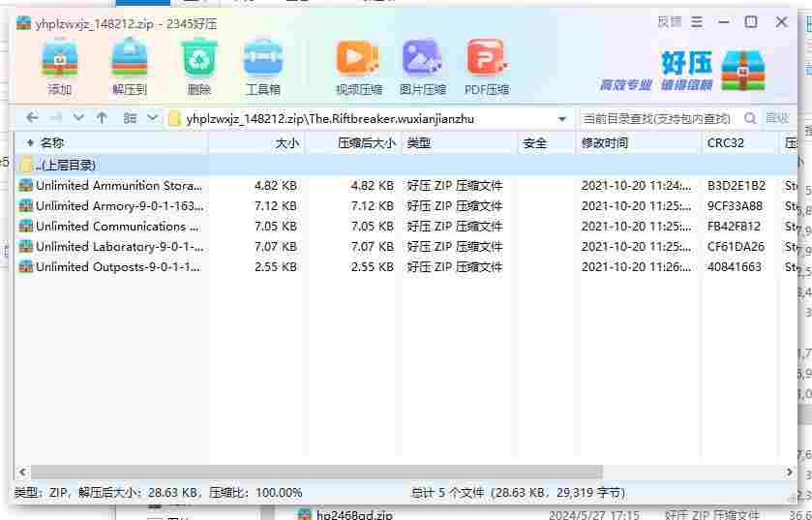Sort by 大小 column header
Image resolution: width=812 pixels, height=520 pixels.
tap(256, 143)
